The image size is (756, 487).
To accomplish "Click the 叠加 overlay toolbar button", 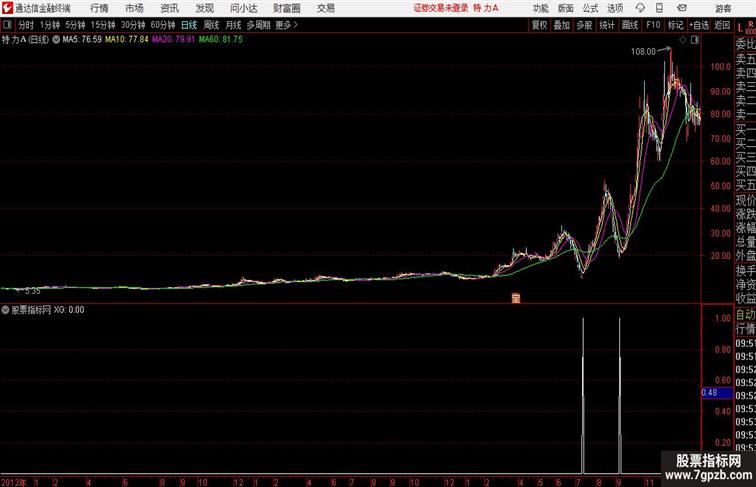I will coord(562,25).
